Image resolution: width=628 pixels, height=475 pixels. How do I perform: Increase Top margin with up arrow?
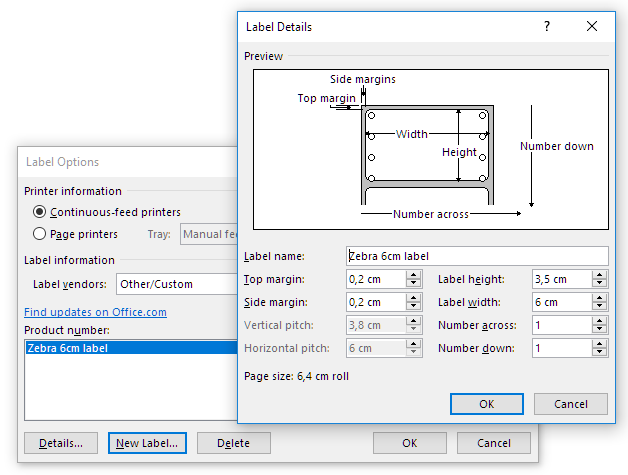point(413,275)
